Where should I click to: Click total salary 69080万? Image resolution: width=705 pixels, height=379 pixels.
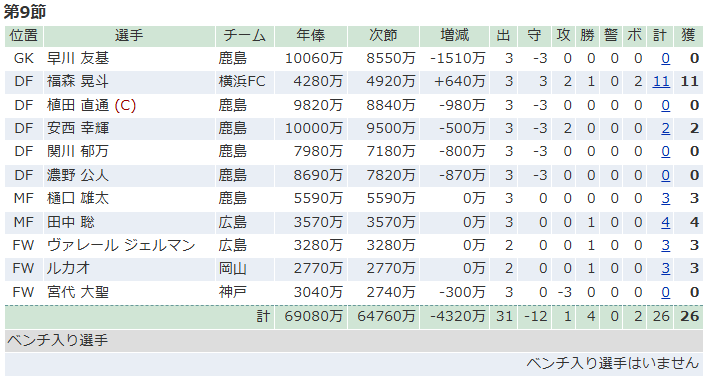tap(314, 316)
